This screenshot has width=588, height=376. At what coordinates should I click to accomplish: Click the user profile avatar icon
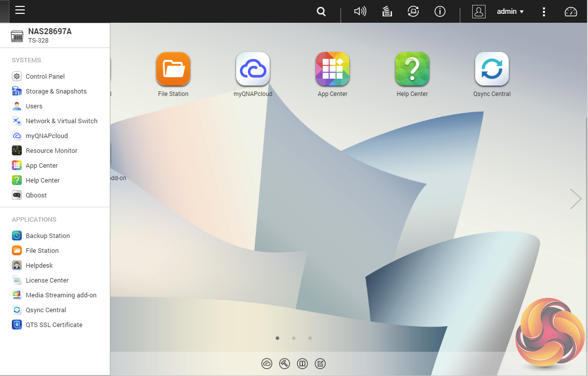(x=479, y=11)
